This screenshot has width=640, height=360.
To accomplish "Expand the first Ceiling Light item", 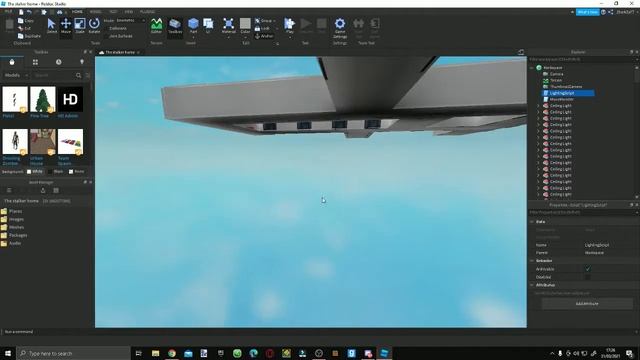I will 538,106.
